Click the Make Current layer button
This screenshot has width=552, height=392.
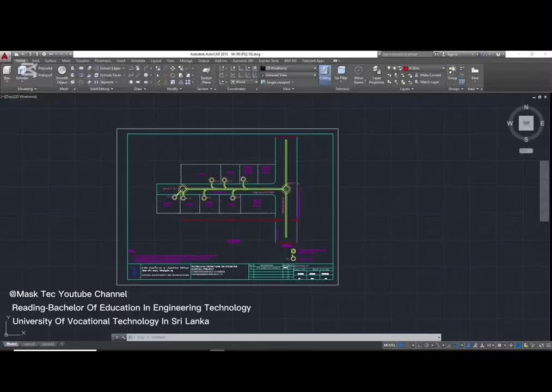(430, 75)
